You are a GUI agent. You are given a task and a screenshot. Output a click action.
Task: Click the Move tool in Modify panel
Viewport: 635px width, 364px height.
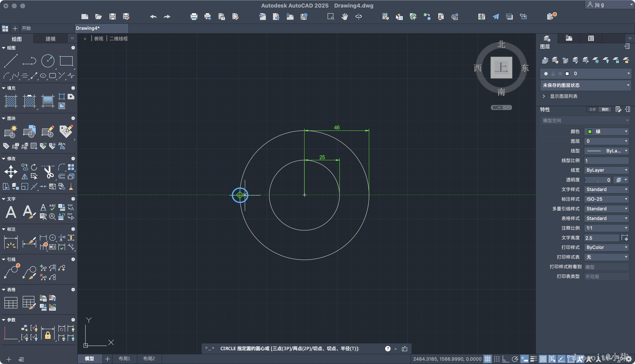11,172
